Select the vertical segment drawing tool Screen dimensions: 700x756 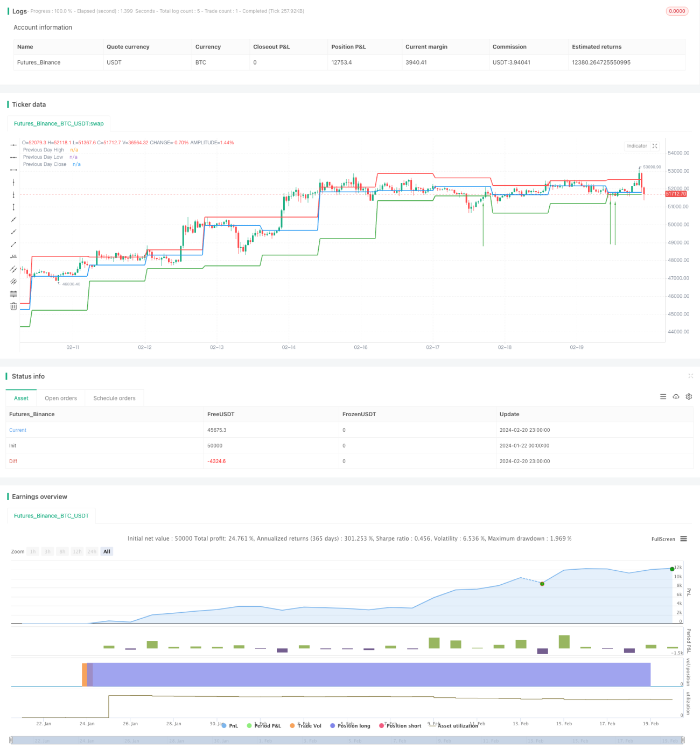point(13,207)
